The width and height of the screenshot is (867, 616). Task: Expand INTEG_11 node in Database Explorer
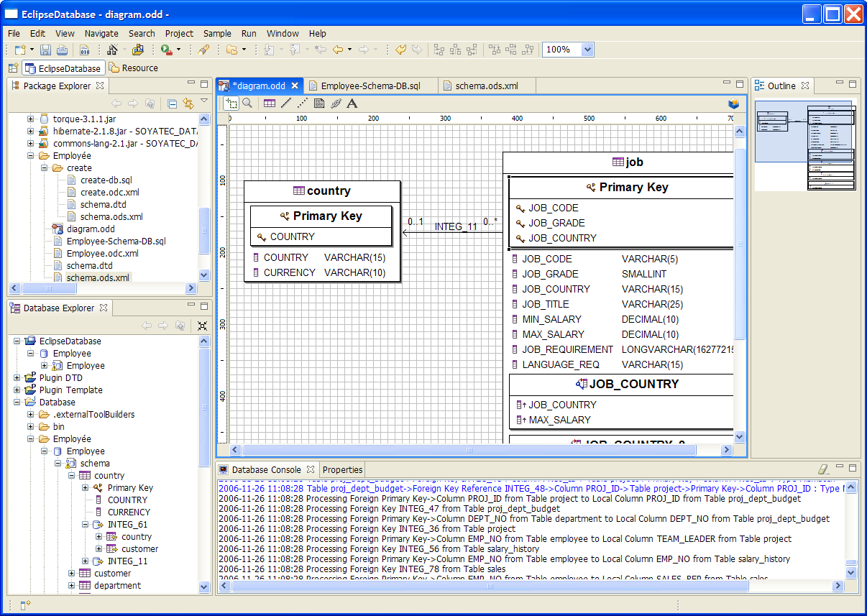tap(85, 561)
